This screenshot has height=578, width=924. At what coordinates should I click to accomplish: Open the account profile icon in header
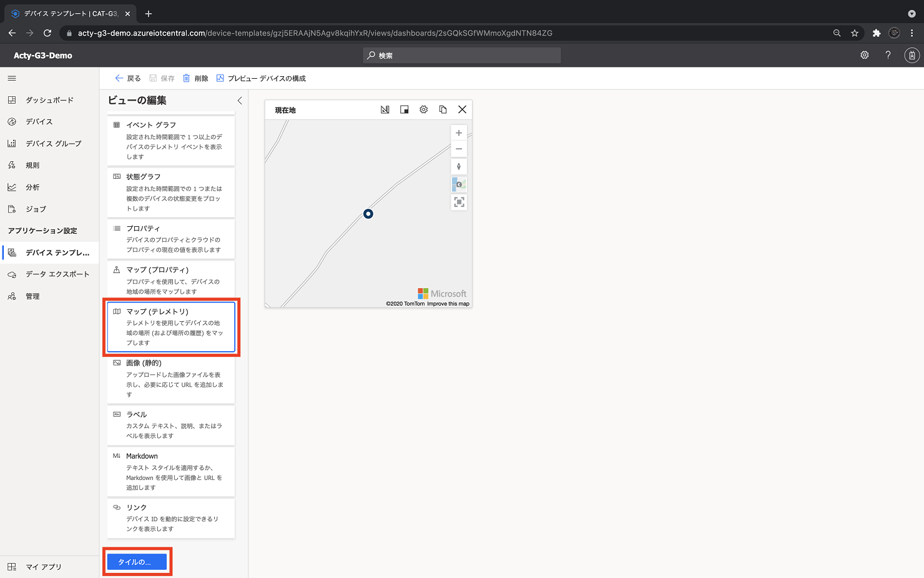pyautogui.click(x=912, y=56)
